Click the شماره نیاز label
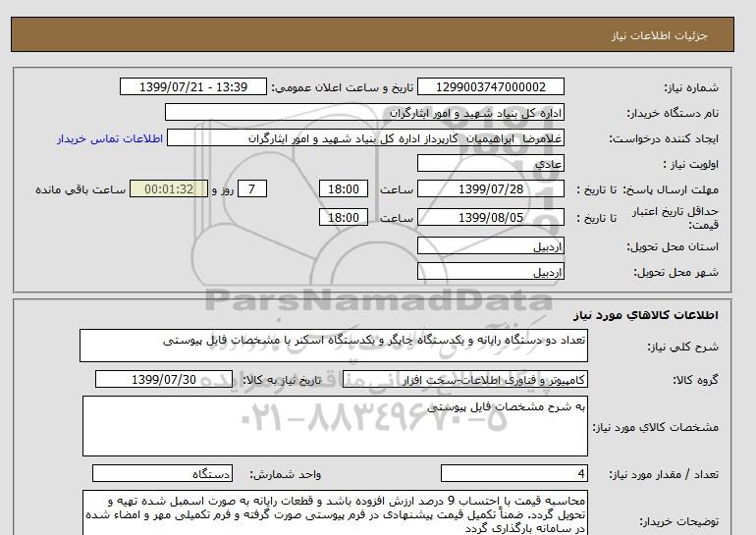Screen dimensions: 756x535 (691, 87)
